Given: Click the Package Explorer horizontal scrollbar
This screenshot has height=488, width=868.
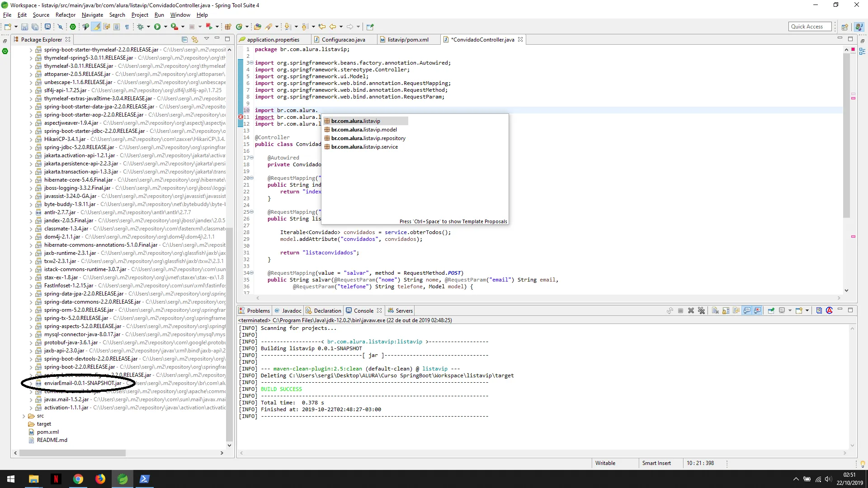Looking at the screenshot, I should 72,453.
